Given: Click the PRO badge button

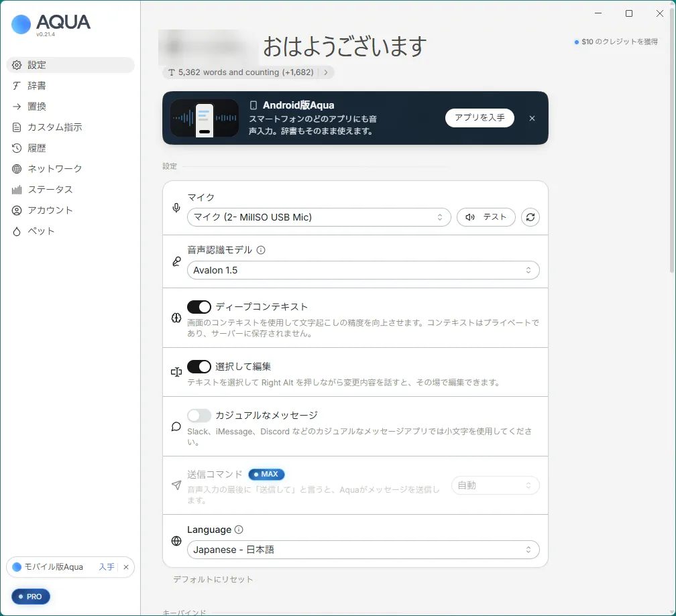Looking at the screenshot, I should 31,597.
